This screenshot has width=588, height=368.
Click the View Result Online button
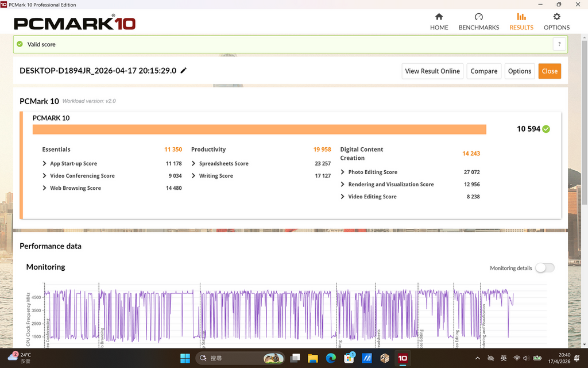pos(432,71)
